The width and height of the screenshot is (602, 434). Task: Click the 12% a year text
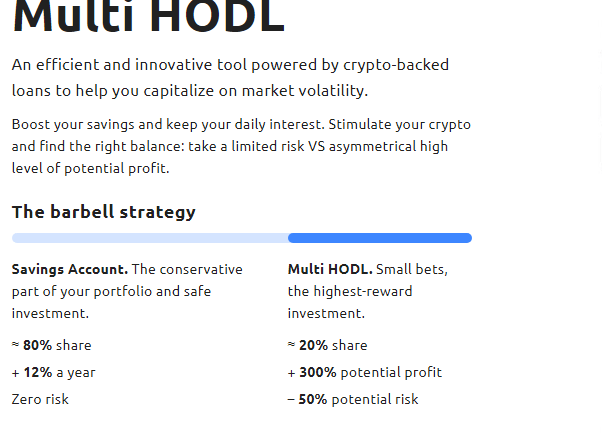60,372
